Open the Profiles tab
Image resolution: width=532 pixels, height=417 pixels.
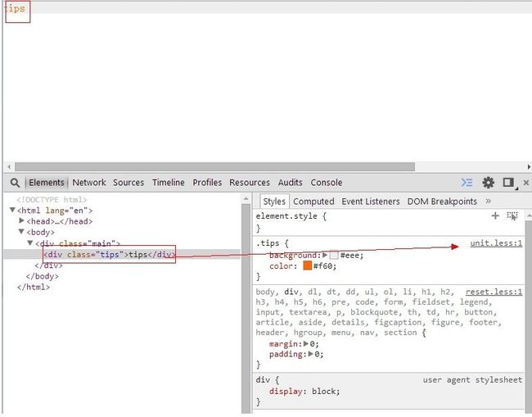click(207, 183)
